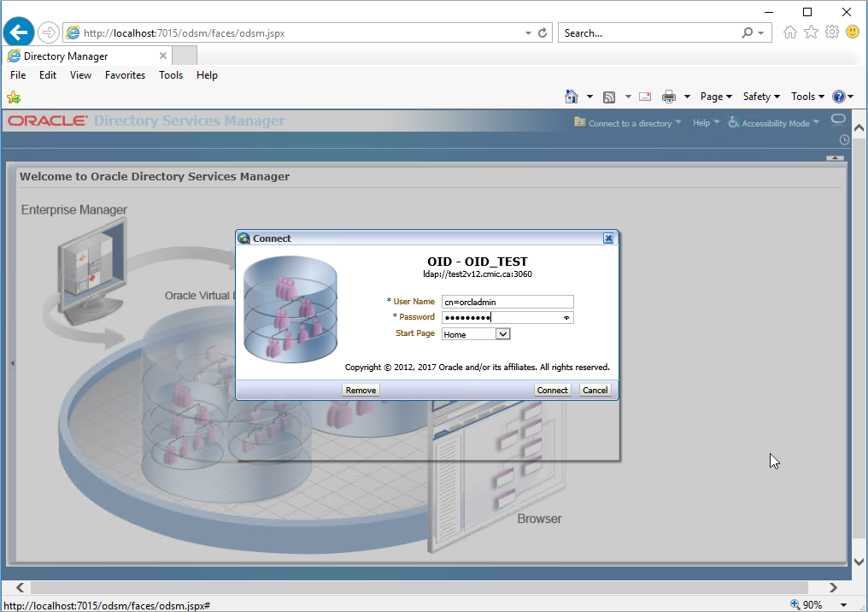
Task: Select the Directory Manager tab
Action: point(88,56)
